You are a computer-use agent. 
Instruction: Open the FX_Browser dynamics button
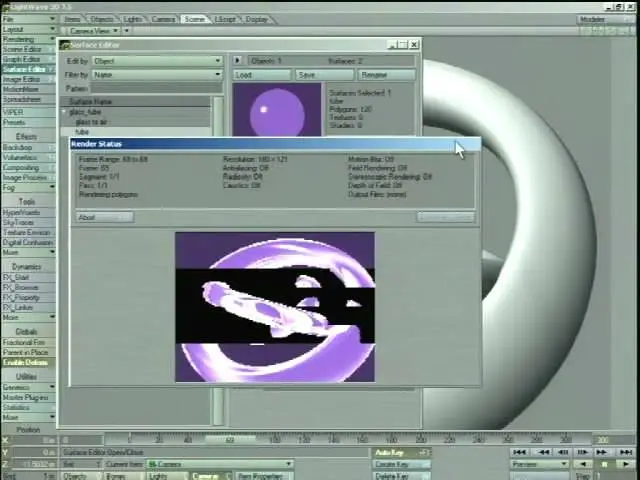pos(29,287)
